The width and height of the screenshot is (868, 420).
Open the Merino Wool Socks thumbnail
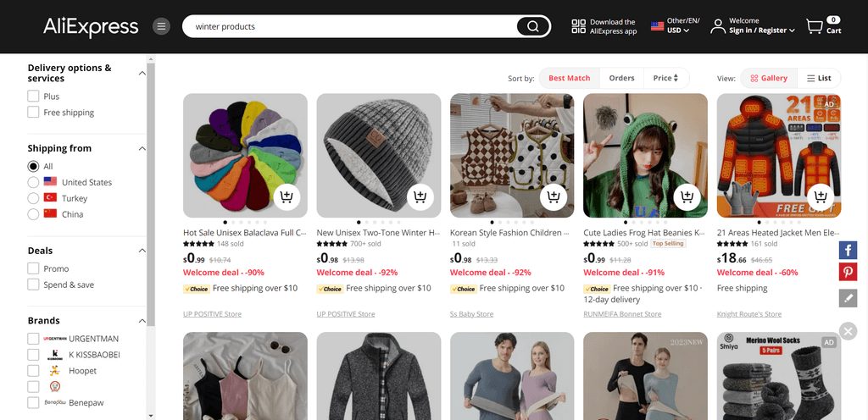pyautogui.click(x=779, y=376)
